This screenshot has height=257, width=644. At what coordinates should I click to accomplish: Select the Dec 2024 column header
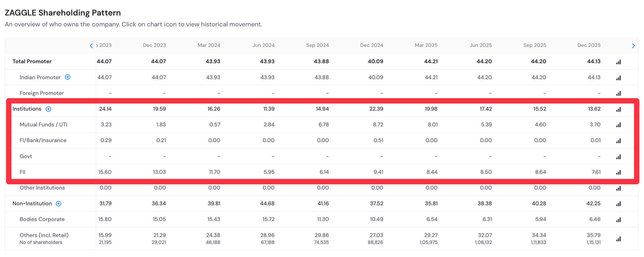372,45
